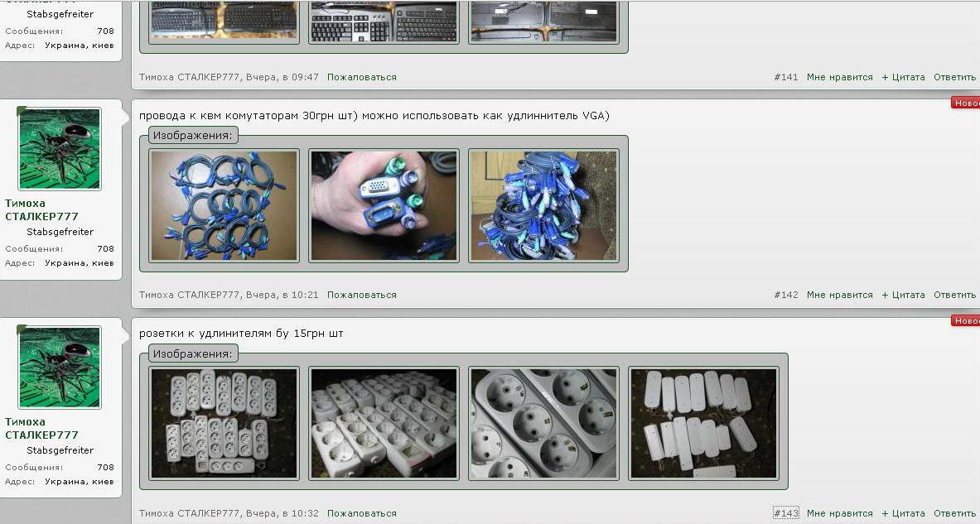Click permalink #141
The image size is (980, 524).
(x=785, y=78)
